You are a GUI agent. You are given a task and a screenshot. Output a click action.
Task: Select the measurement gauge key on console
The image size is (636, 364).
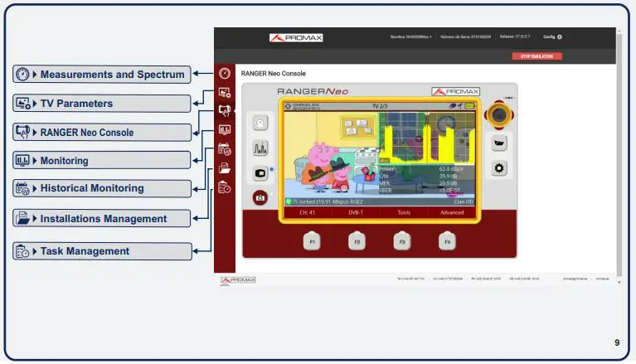(260, 123)
